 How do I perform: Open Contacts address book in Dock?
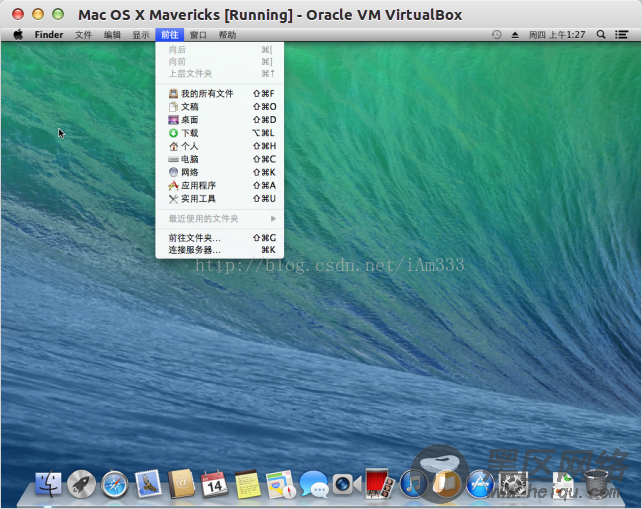click(181, 484)
